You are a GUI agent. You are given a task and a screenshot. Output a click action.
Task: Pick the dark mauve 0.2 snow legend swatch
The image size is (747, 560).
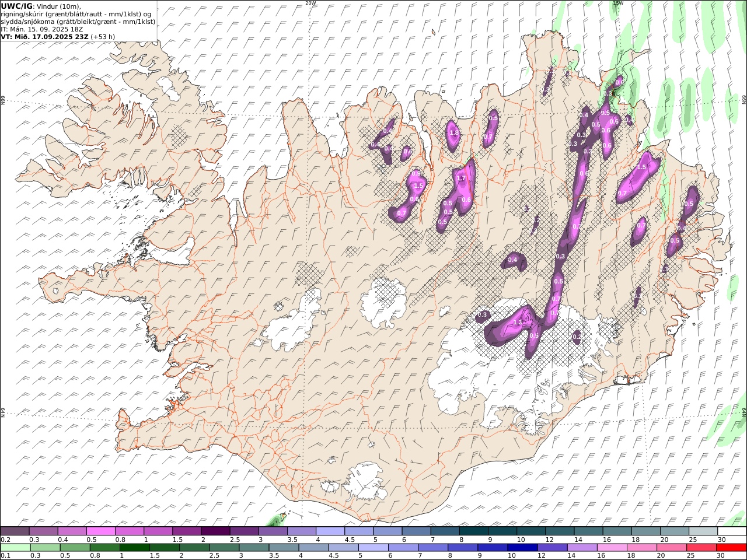click(15, 531)
